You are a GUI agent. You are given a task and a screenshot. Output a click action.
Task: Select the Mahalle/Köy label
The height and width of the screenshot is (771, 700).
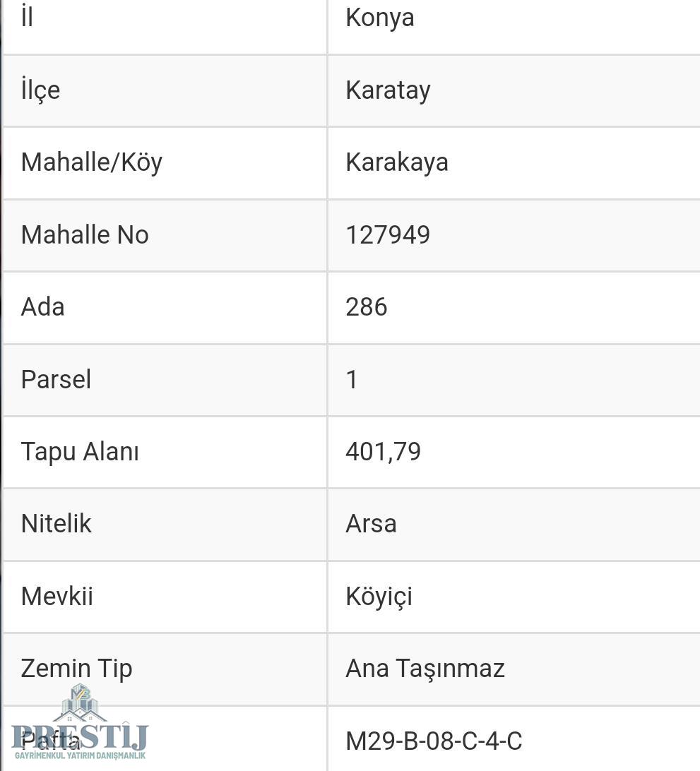click(92, 163)
